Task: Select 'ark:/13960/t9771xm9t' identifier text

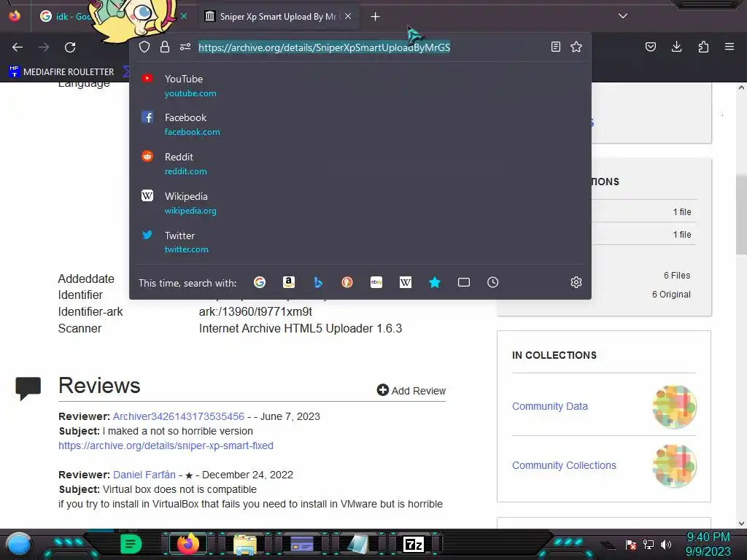Action: point(255,311)
